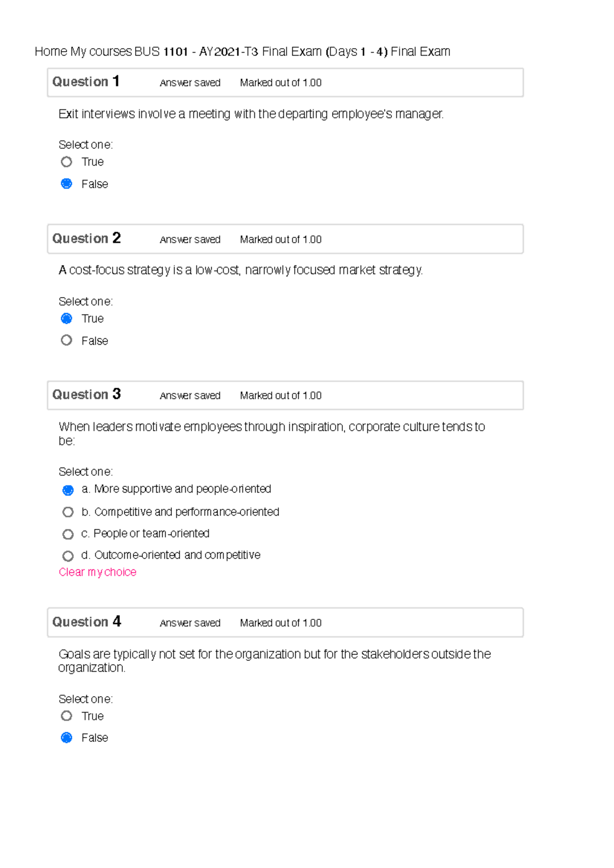Click the Clear my choice link
Image resolution: width=614 pixels, height=868 pixels.
97,572
